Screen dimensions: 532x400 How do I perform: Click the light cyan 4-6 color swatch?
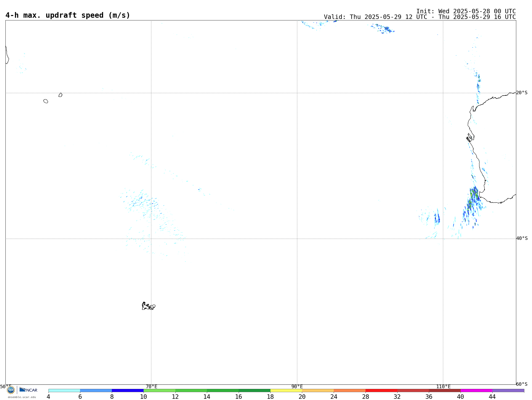(x=64, y=391)
